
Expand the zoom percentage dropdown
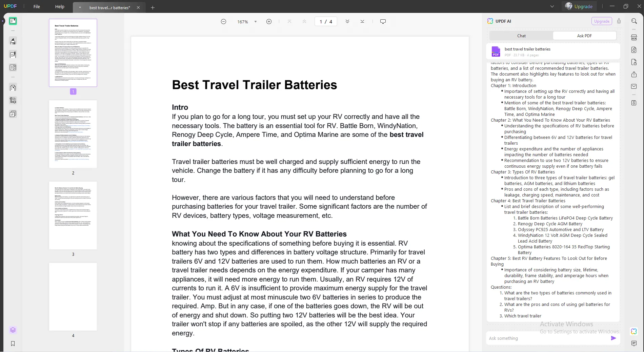tap(256, 22)
